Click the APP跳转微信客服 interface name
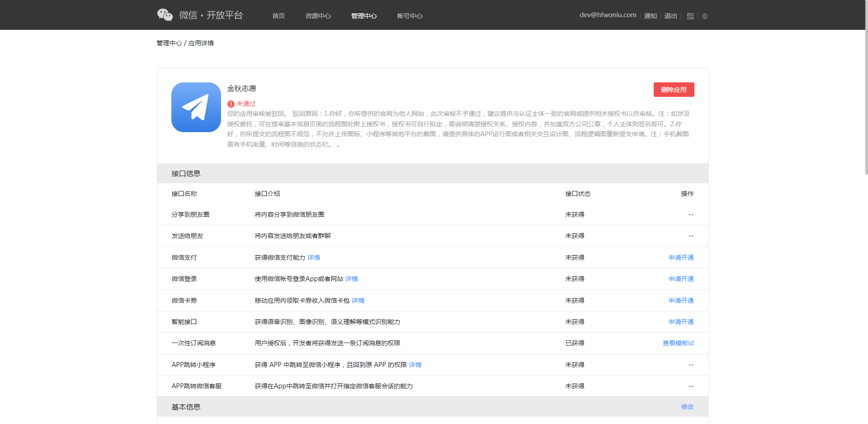Screen dimensions: 868x424 click(x=197, y=386)
